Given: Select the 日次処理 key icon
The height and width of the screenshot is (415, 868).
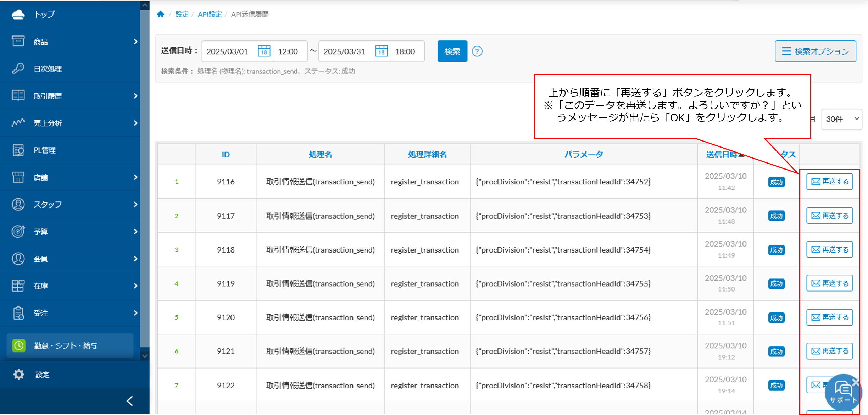Looking at the screenshot, I should [18, 68].
